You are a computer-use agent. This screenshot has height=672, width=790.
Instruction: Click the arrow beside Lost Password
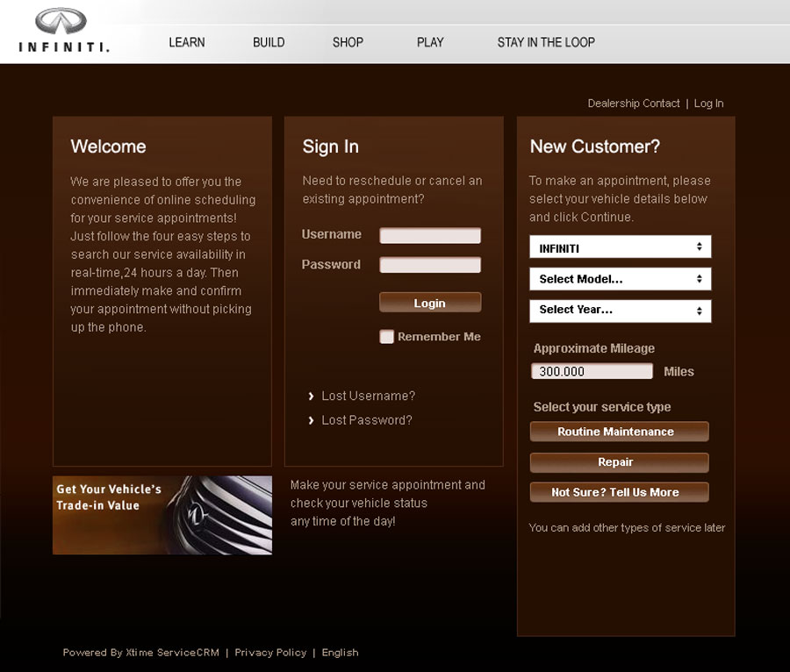[x=312, y=421]
